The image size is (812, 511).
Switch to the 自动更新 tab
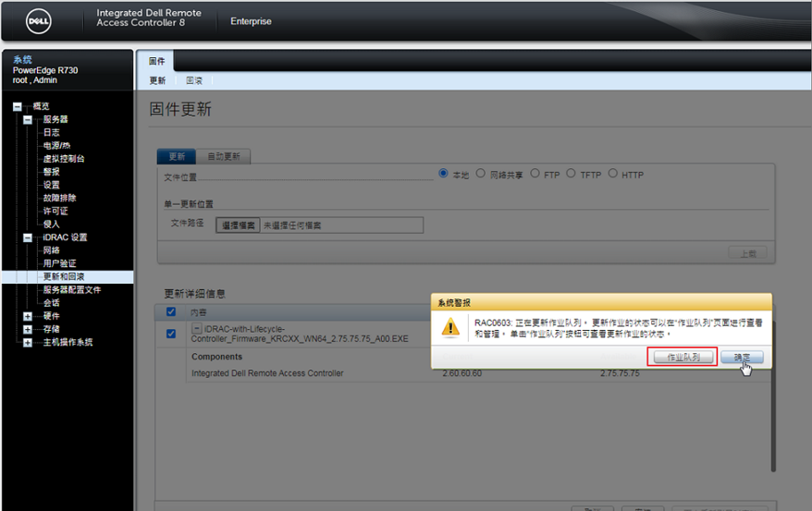(224, 156)
